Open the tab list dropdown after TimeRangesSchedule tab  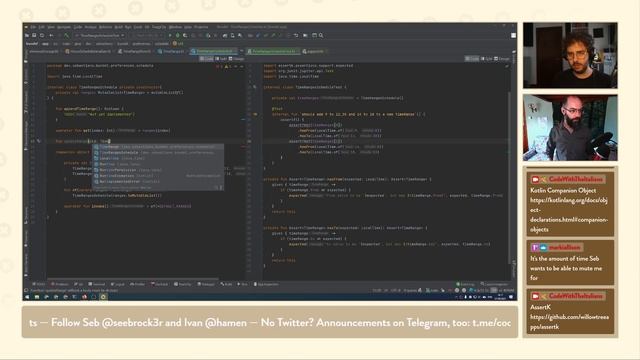click(241, 51)
